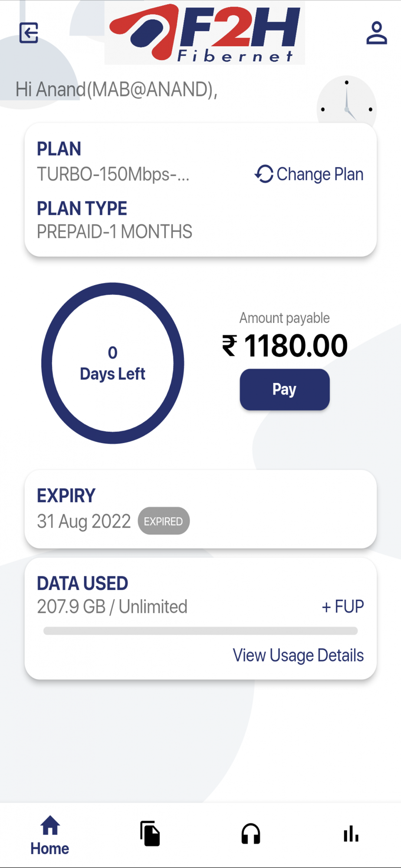Tap the PREPAID-1 MONTHS plan type
The width and height of the screenshot is (401, 868).
(x=115, y=232)
